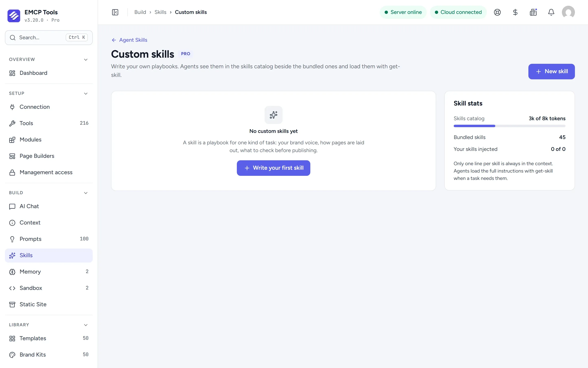Screen dimensions: 588x368
Task: Open Templates in sidebar
Action: [49, 338]
